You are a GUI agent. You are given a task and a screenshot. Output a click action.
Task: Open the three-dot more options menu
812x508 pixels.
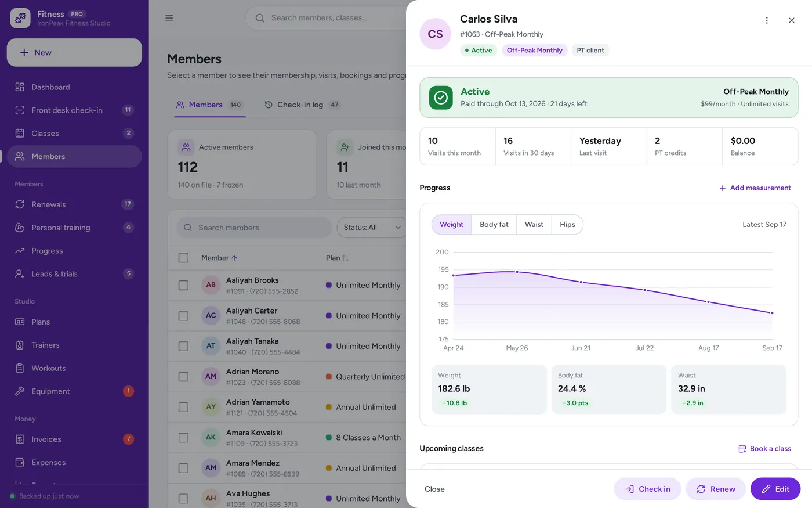767,20
